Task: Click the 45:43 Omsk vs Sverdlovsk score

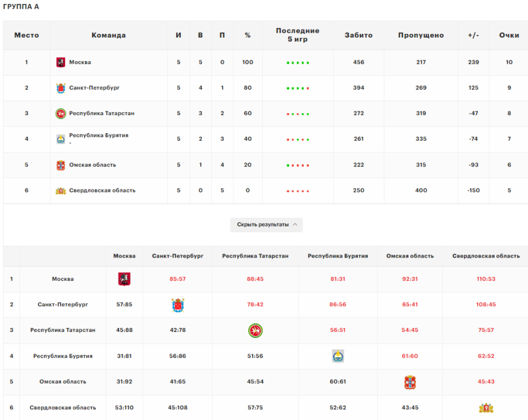Action: 486,382
